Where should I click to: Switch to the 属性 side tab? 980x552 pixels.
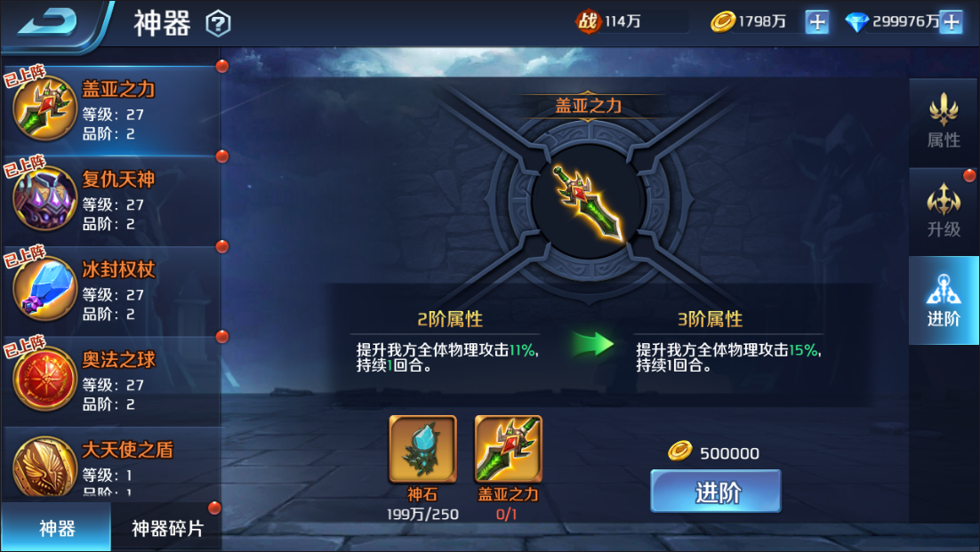(944, 122)
